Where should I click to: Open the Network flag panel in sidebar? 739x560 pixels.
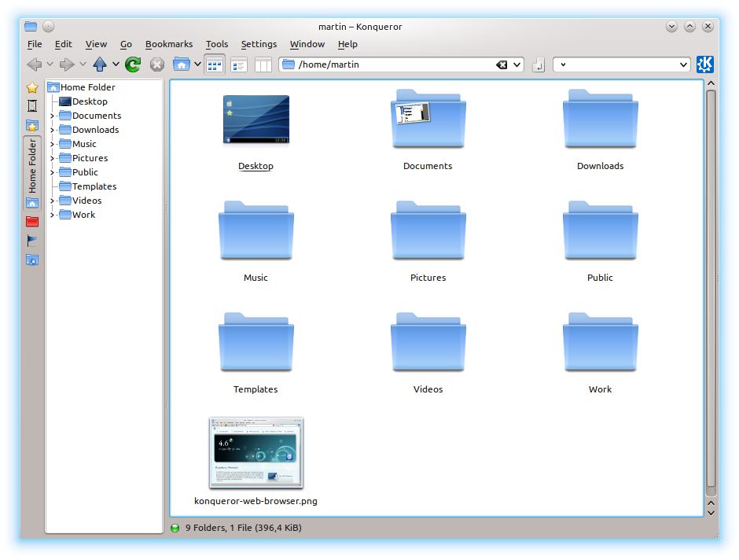tap(31, 241)
